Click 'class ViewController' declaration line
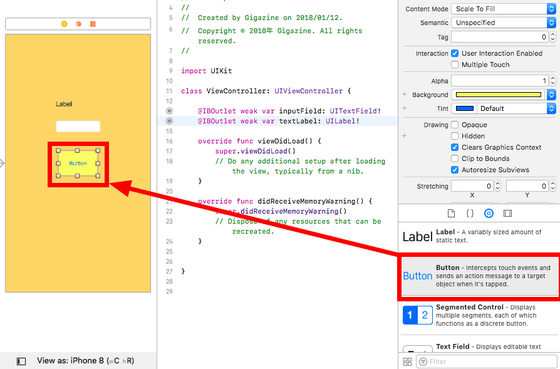 tap(266, 91)
